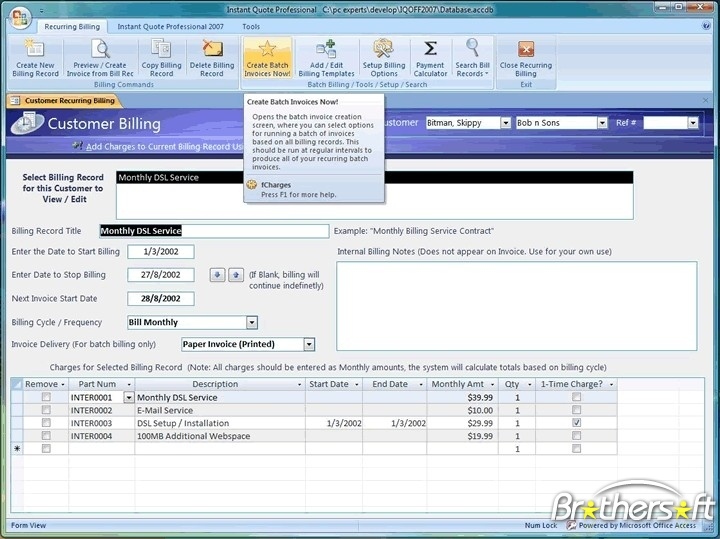Click the Copy Billing Record icon
This screenshot has width=720, height=539.
point(161,57)
